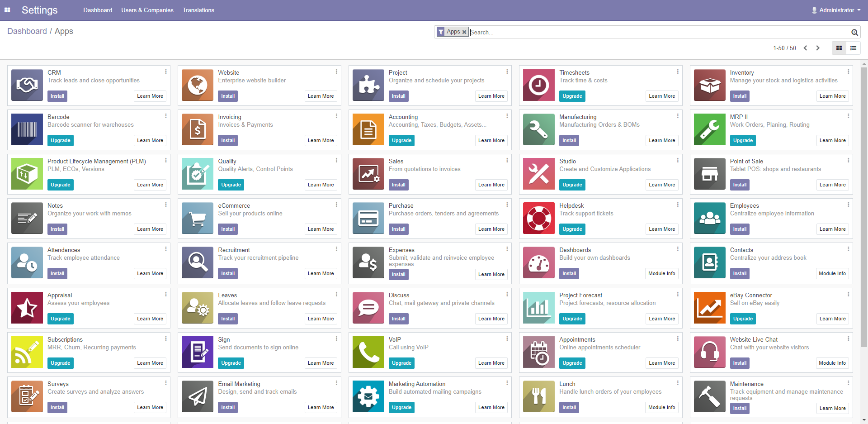Go to next page of apps
Viewport: 868px width, 424px height.
[x=817, y=48]
